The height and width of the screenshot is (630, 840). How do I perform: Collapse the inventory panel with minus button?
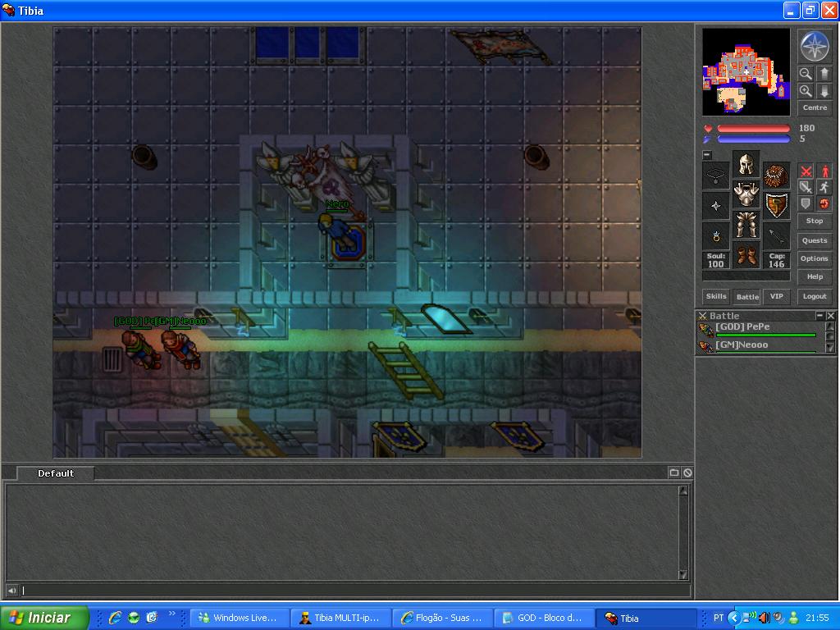[x=707, y=155]
